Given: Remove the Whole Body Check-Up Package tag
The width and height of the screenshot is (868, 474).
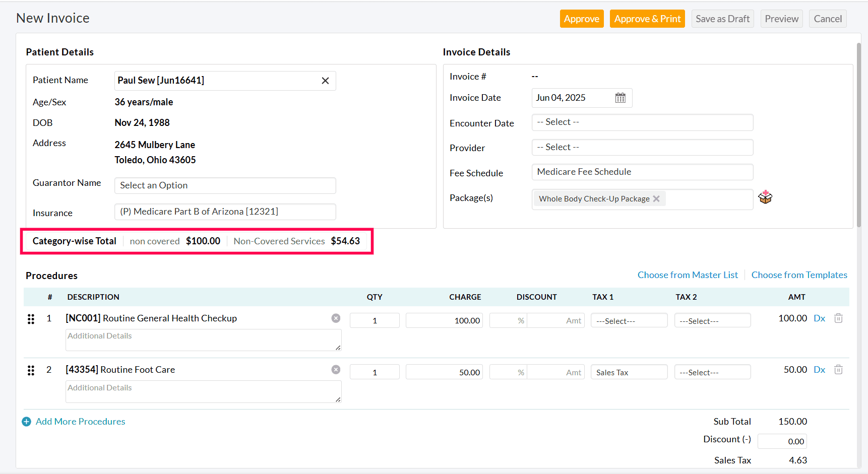Looking at the screenshot, I should click(x=656, y=199).
